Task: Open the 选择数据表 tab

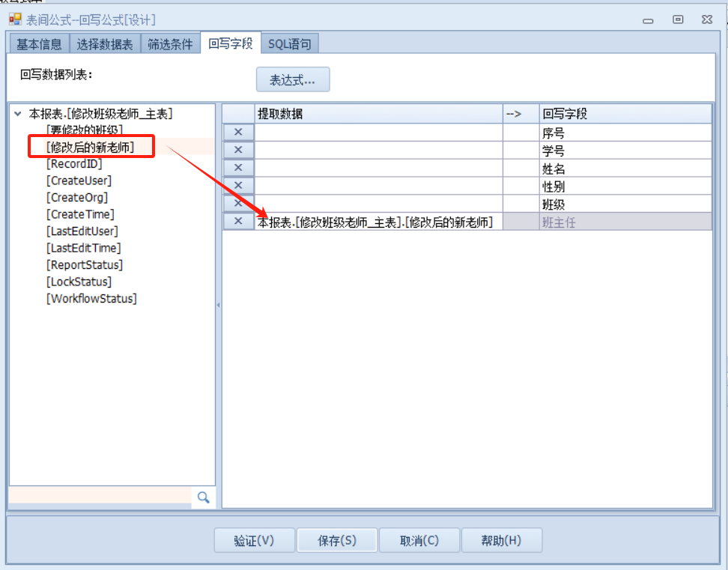Action: click(105, 44)
